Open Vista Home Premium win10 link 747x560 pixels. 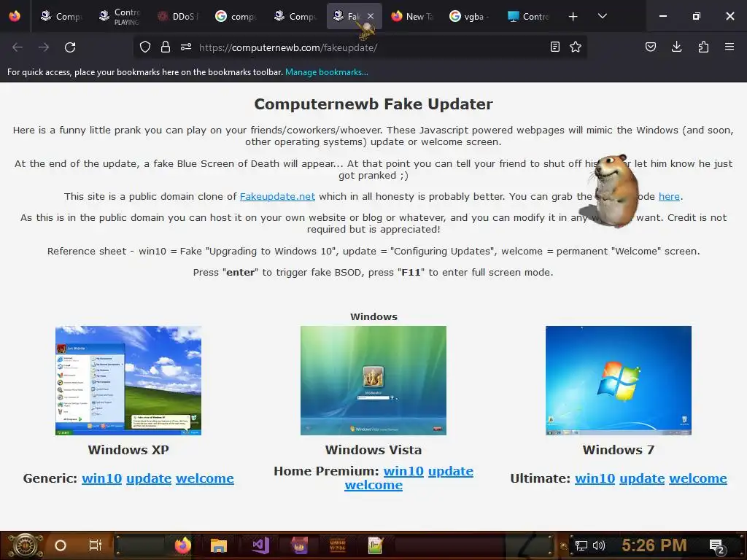point(403,471)
